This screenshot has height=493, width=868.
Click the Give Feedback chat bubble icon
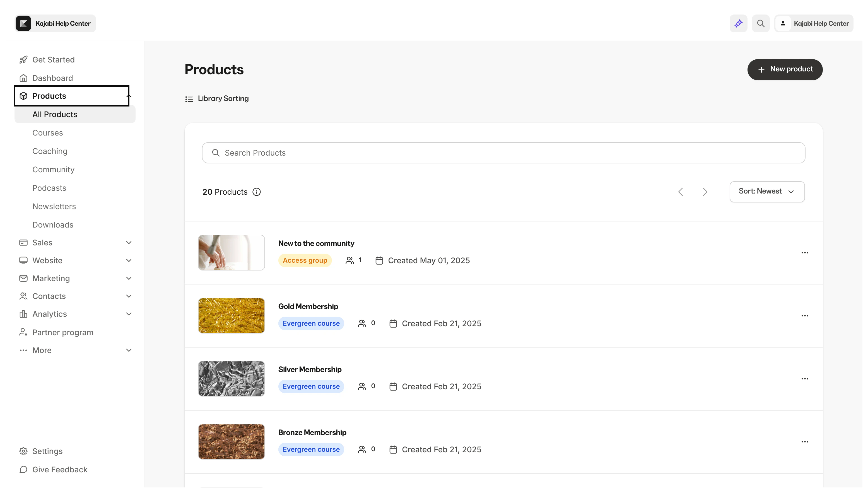23,469
